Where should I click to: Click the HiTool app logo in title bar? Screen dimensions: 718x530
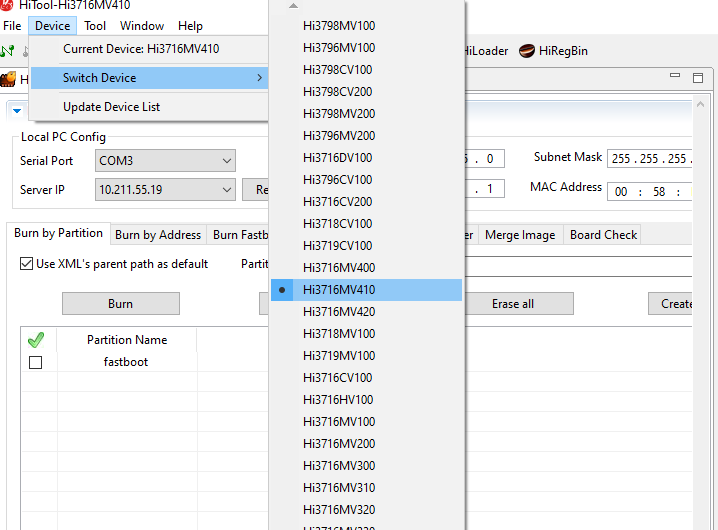8,5
